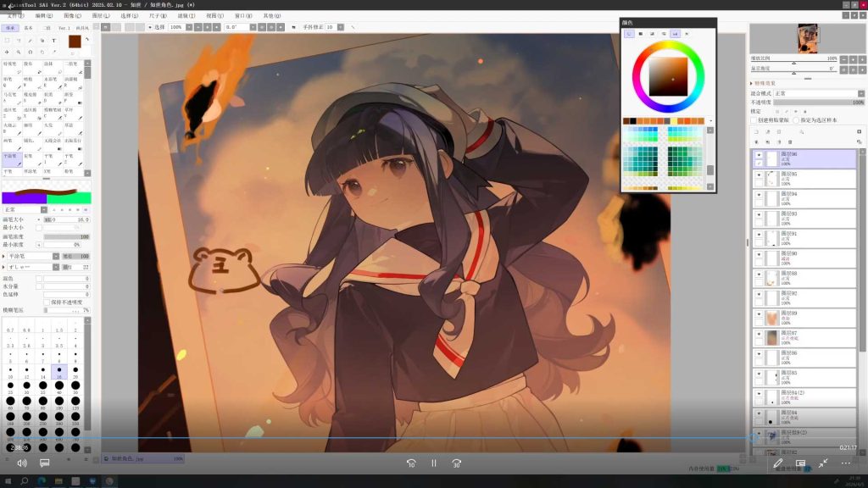The height and width of the screenshot is (488, 868).
Task: Toggle visibility of layer 图层96
Action: pos(759,156)
